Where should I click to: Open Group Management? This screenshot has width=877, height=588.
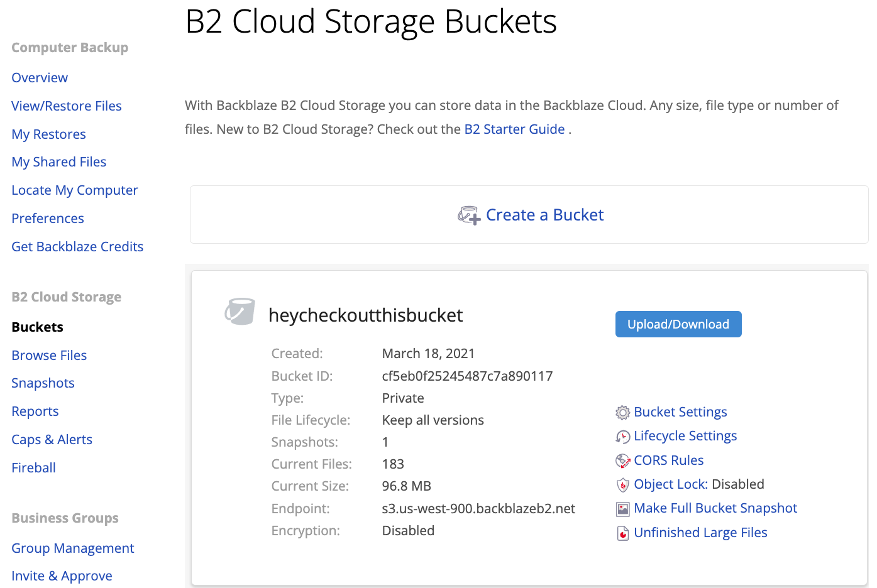coord(73,548)
